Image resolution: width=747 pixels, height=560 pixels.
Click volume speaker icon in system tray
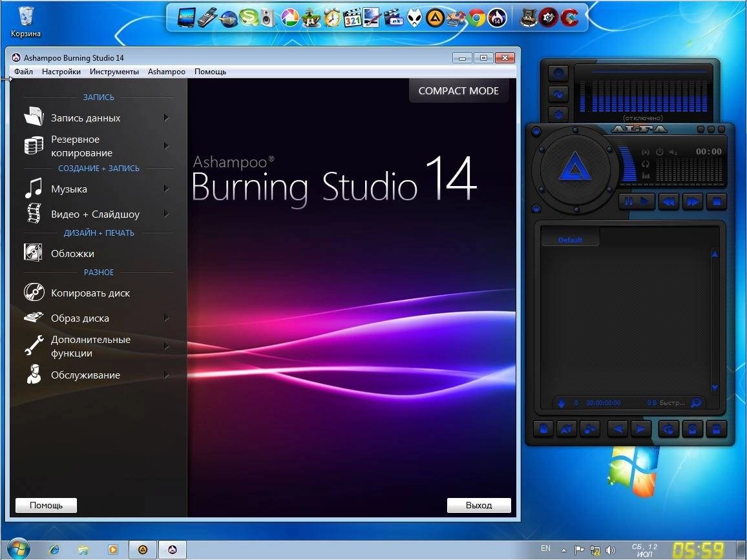pos(610,550)
